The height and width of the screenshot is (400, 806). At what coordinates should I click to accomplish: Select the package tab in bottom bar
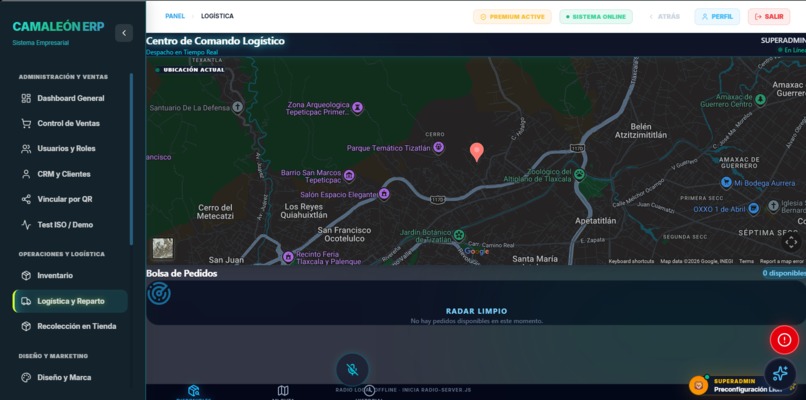(x=193, y=391)
